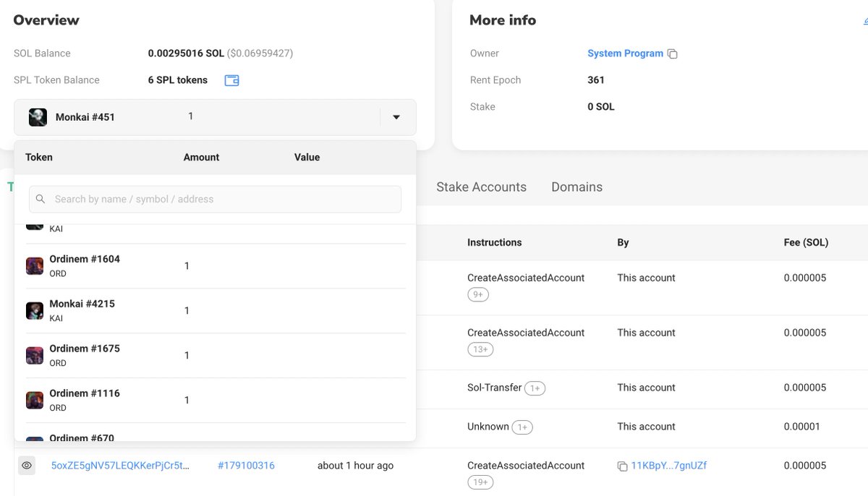The height and width of the screenshot is (496, 868).
Task: Open the Ordinem #1116 token thumbnail
Action: [x=35, y=401]
